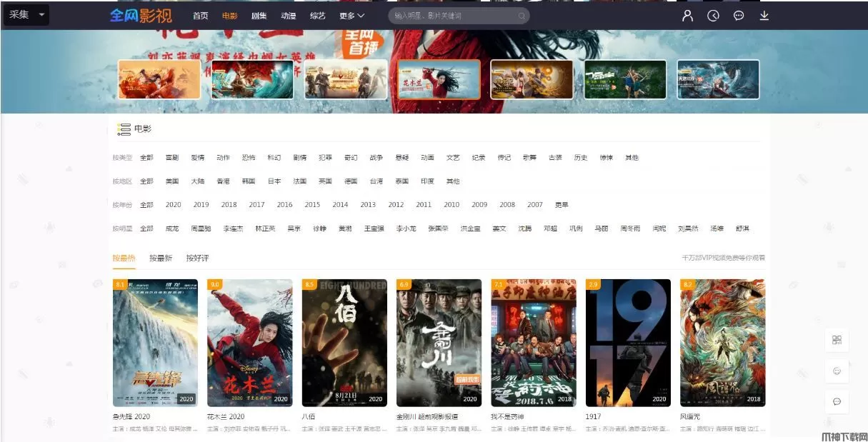Filter by region 印度
The image size is (868, 442).
[x=427, y=181]
